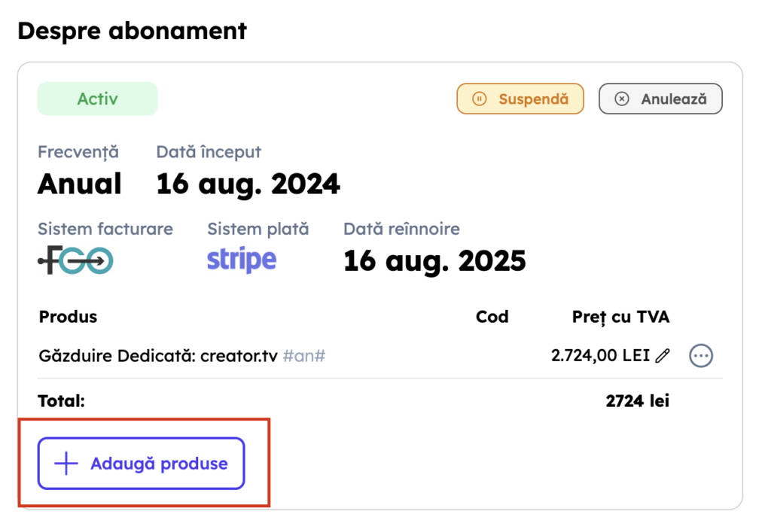Click the plus icon in Adaugă produse

tap(66, 464)
